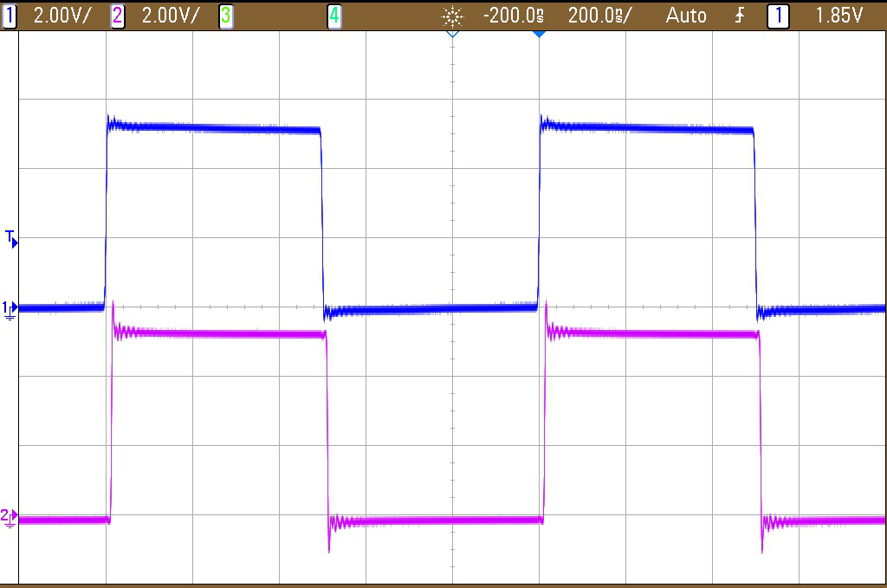Click the hollow time reference marker
The width and height of the screenshot is (887, 588).
pyautogui.click(x=451, y=31)
